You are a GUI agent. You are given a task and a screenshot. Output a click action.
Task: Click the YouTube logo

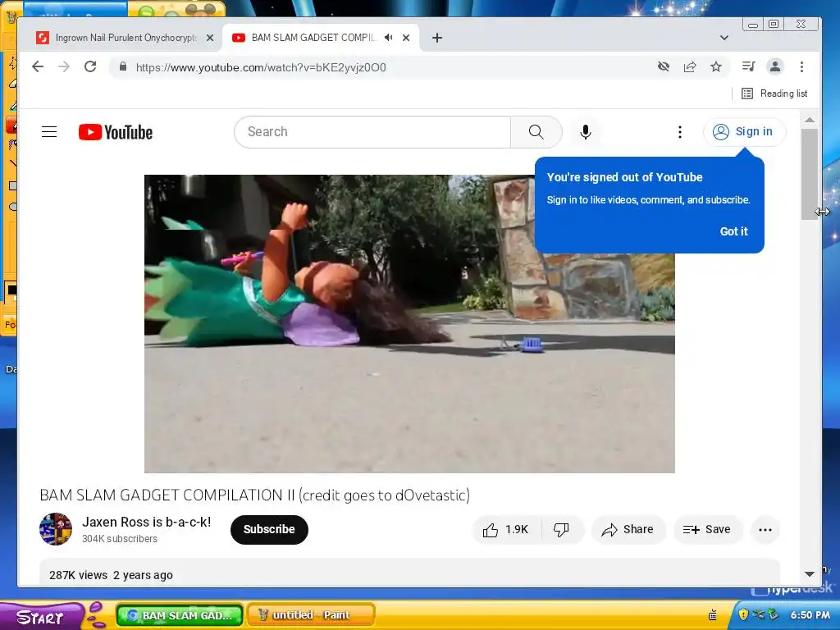pyautogui.click(x=115, y=132)
